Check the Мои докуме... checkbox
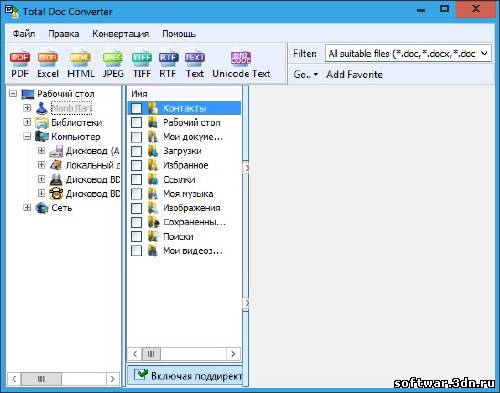The image size is (500, 393). point(136,137)
